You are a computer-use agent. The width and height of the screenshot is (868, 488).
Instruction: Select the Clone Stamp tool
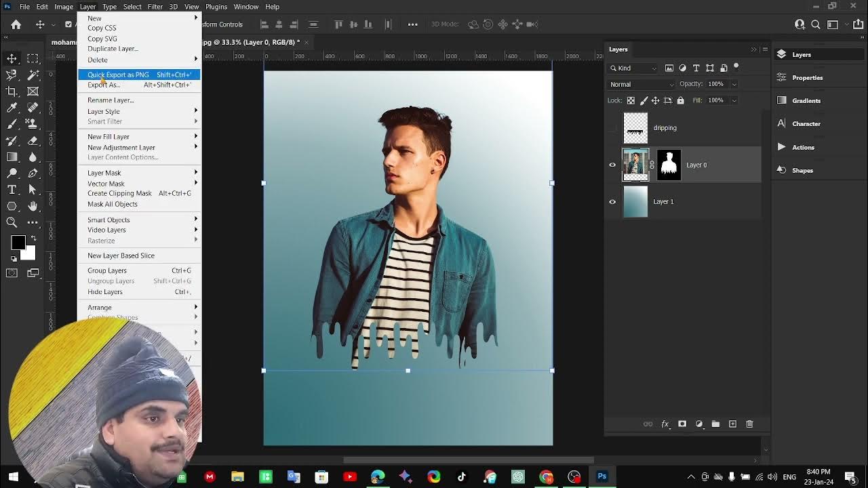point(33,124)
